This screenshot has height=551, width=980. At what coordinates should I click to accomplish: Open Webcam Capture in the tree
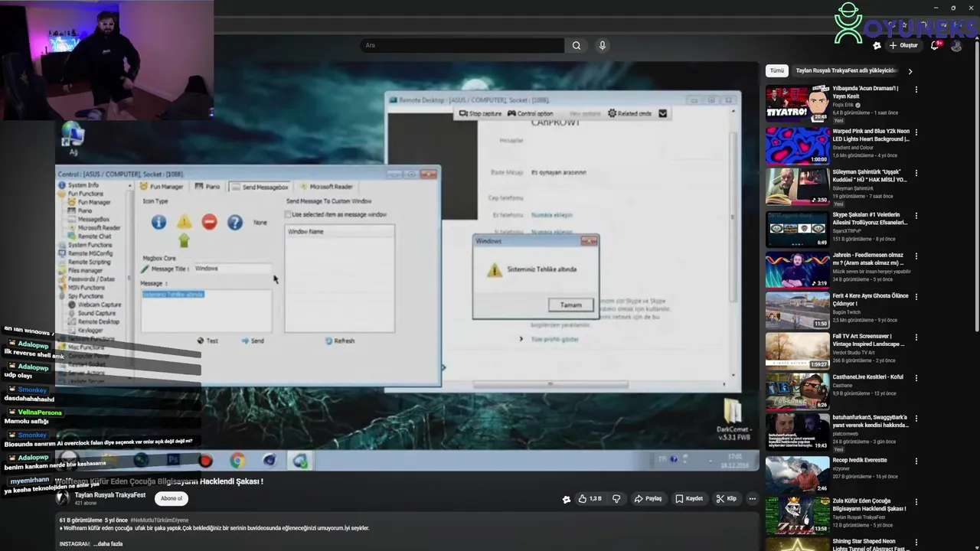pyautogui.click(x=100, y=305)
